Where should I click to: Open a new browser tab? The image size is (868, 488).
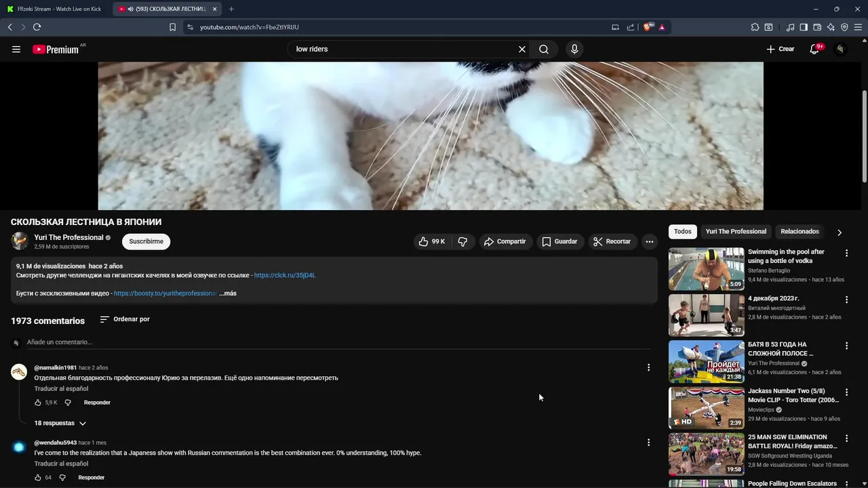pyautogui.click(x=231, y=9)
